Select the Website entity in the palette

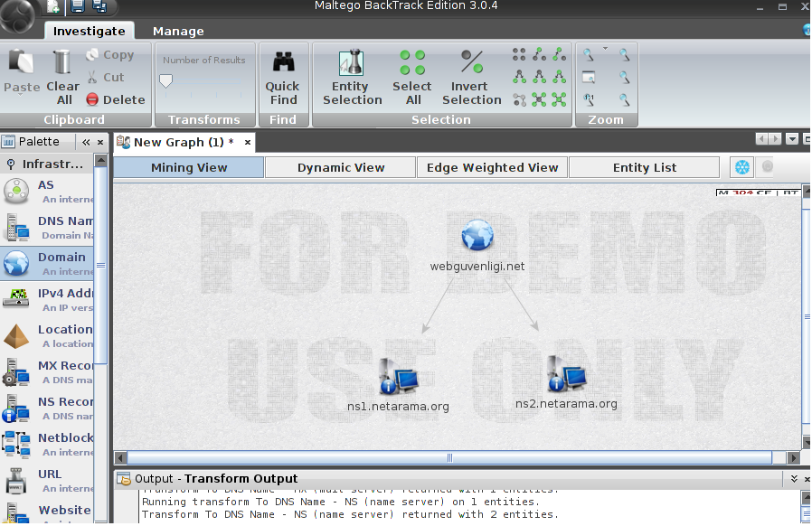(47, 512)
